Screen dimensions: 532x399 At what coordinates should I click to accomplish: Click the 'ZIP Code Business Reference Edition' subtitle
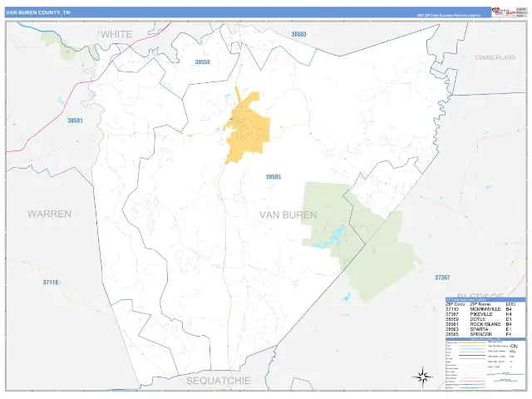449,15
